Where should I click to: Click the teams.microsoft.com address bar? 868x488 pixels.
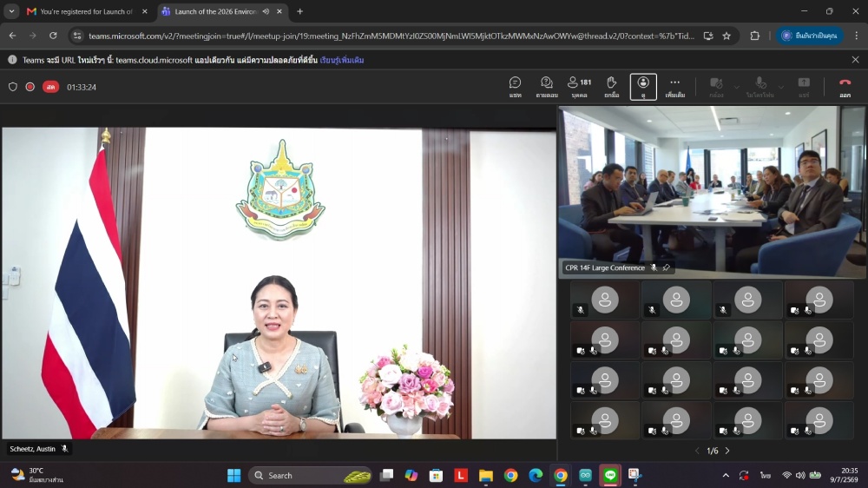pos(391,36)
